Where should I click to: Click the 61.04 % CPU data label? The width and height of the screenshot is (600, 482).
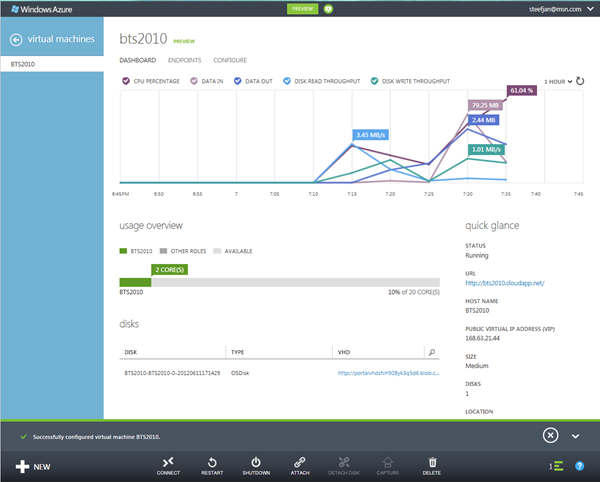pos(522,91)
